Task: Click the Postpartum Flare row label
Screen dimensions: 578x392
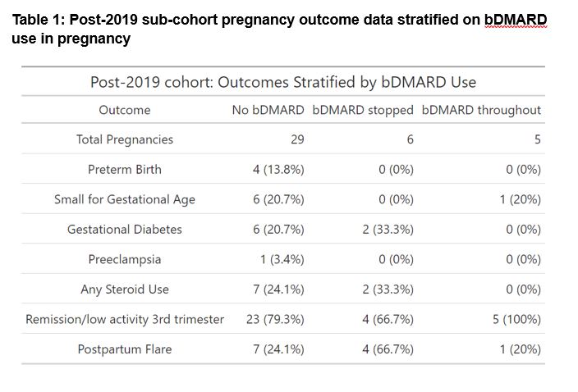Action: pos(125,349)
